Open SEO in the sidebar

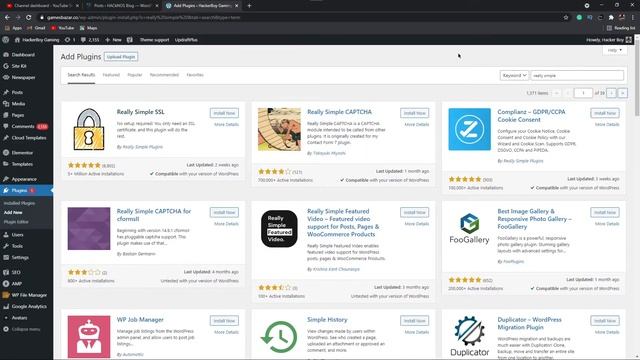16,273
